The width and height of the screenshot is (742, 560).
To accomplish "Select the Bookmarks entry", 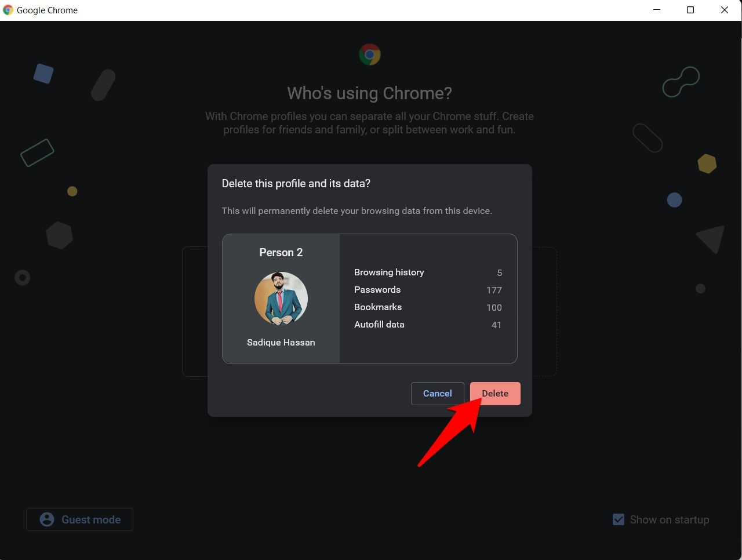I will coord(378,307).
